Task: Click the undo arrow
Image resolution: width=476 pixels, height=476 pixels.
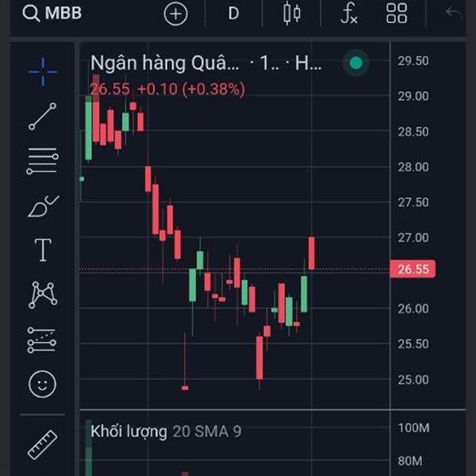Action: coord(454,13)
